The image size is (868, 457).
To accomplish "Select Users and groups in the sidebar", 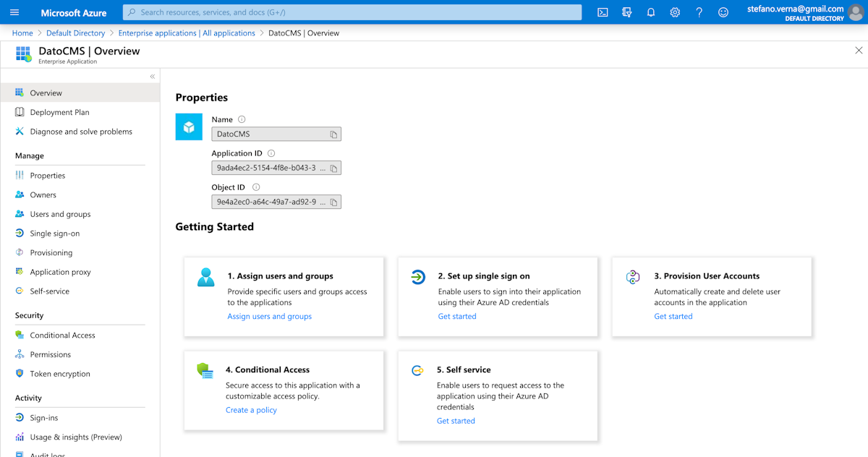I will click(60, 213).
